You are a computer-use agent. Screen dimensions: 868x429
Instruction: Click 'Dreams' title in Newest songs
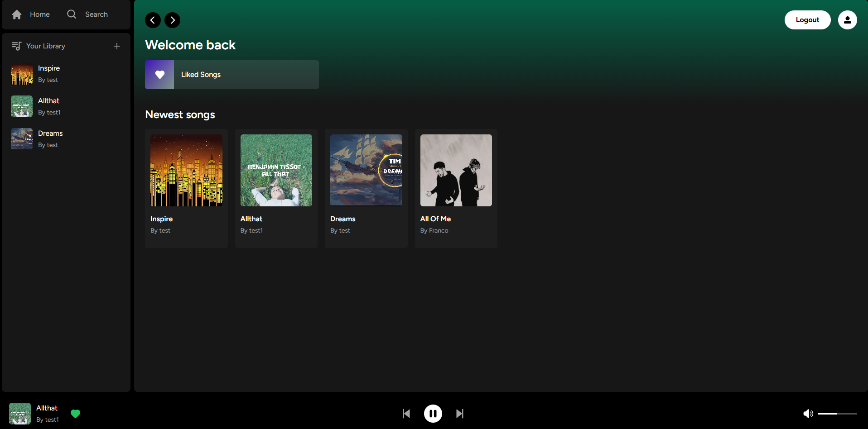click(x=342, y=219)
